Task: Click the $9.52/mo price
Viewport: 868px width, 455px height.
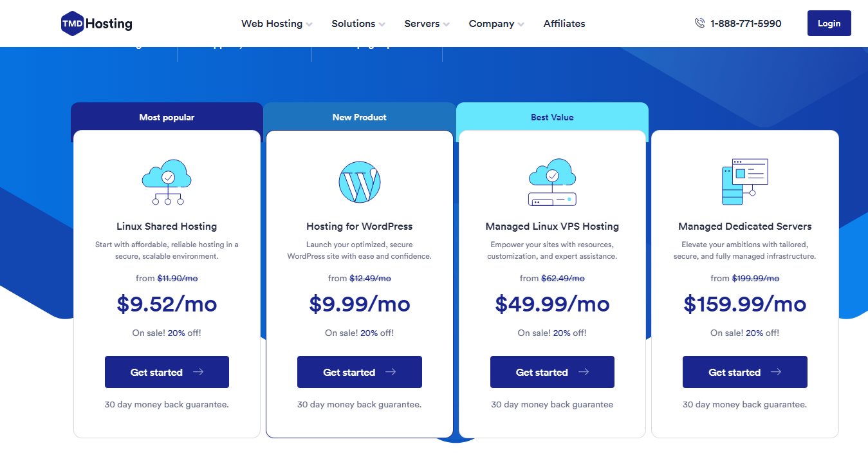Action: (x=167, y=304)
